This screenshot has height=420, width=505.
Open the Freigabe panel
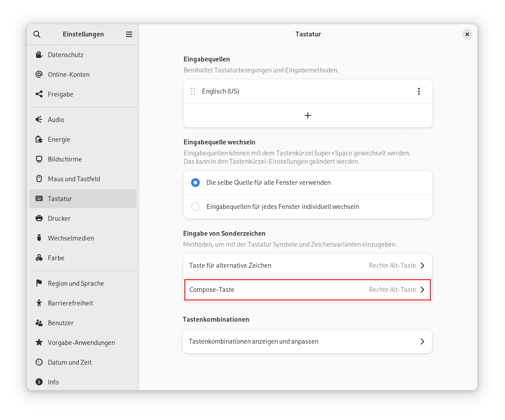click(x=83, y=94)
